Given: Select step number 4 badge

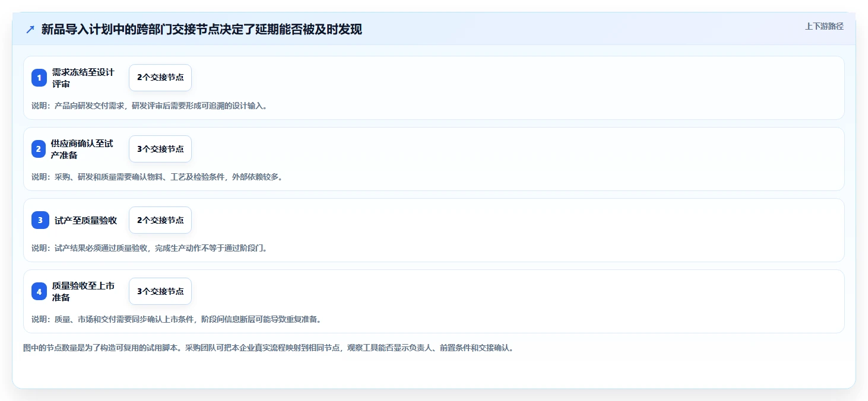Looking at the screenshot, I should tap(39, 291).
